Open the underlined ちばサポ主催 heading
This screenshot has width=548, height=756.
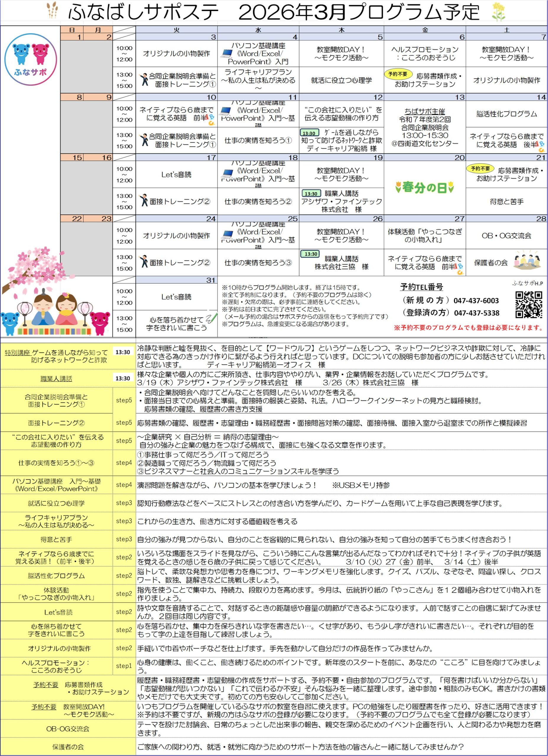point(424,111)
